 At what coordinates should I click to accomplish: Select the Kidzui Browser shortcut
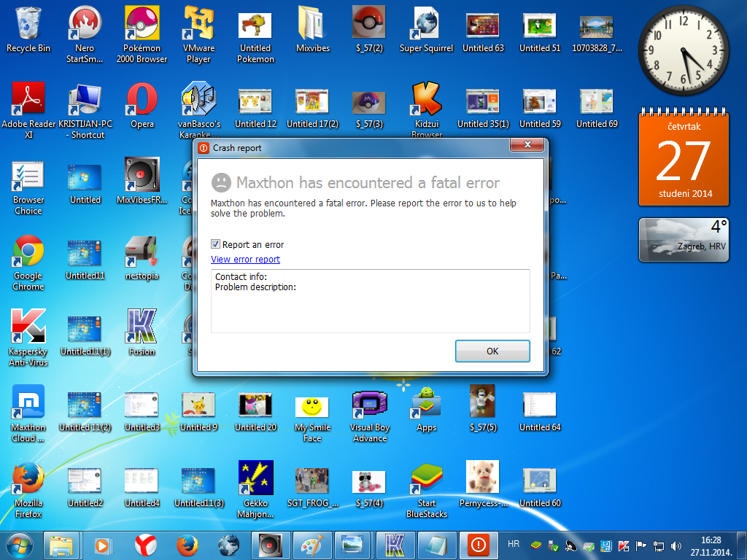(x=426, y=109)
